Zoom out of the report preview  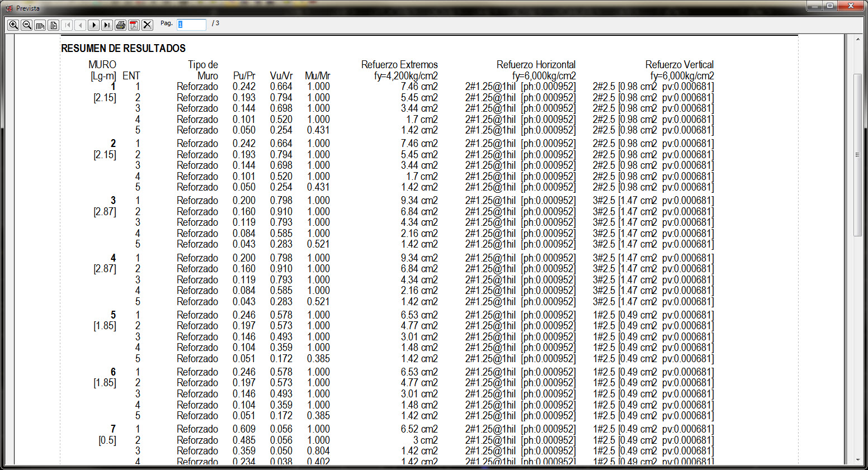pyautogui.click(x=27, y=25)
